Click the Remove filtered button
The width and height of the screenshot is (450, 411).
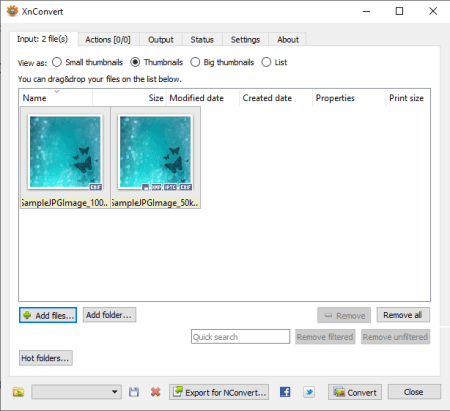325,337
